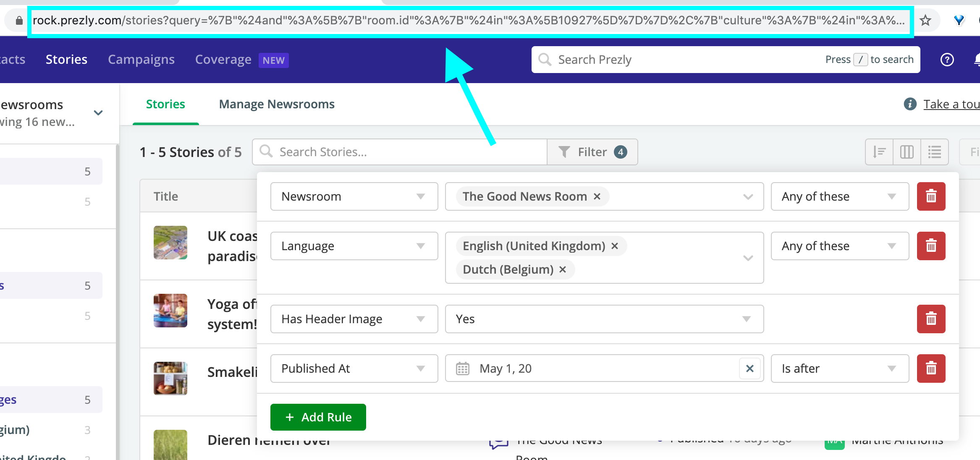Click the Add Rule button
This screenshot has width=980, height=460.
(x=318, y=417)
